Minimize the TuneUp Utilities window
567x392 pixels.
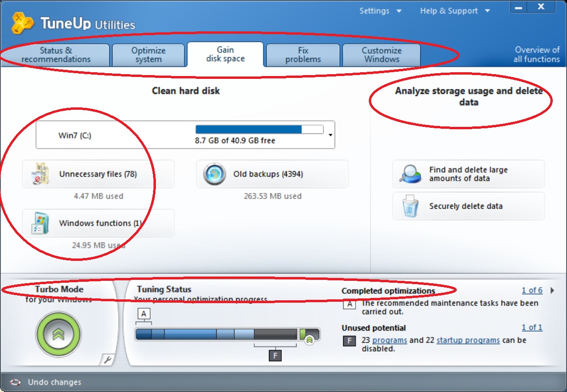coord(519,7)
